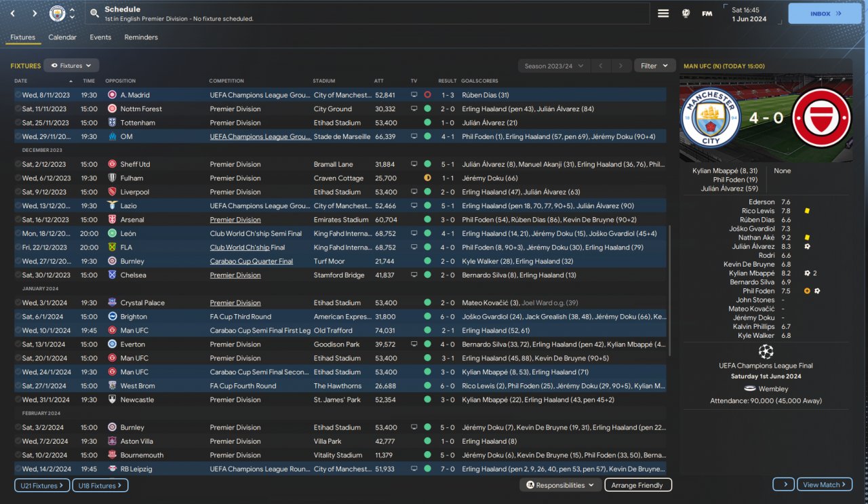This screenshot has width=868, height=504.
Task: Click the Fulham team badge
Action: [x=112, y=178]
